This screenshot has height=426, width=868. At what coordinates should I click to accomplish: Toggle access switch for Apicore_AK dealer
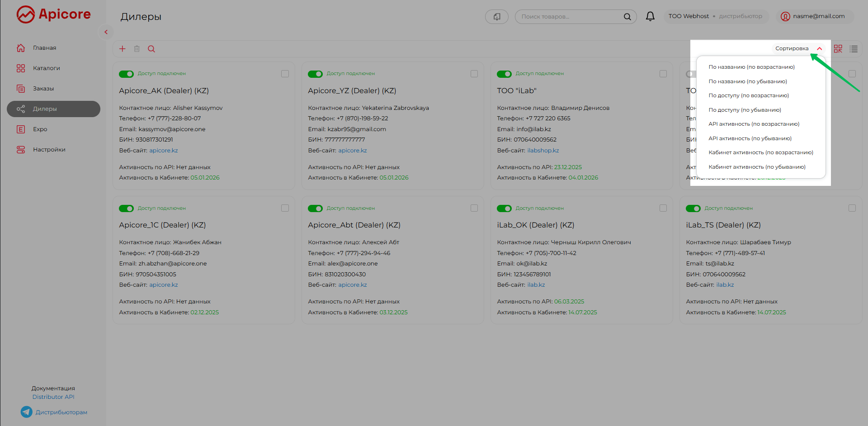pos(126,74)
